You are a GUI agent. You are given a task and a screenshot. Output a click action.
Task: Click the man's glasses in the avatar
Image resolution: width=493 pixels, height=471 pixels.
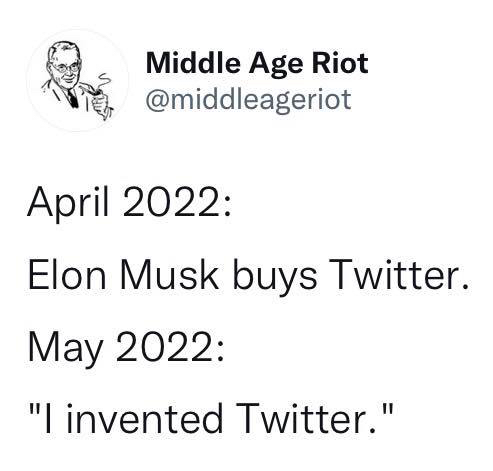click(x=66, y=68)
